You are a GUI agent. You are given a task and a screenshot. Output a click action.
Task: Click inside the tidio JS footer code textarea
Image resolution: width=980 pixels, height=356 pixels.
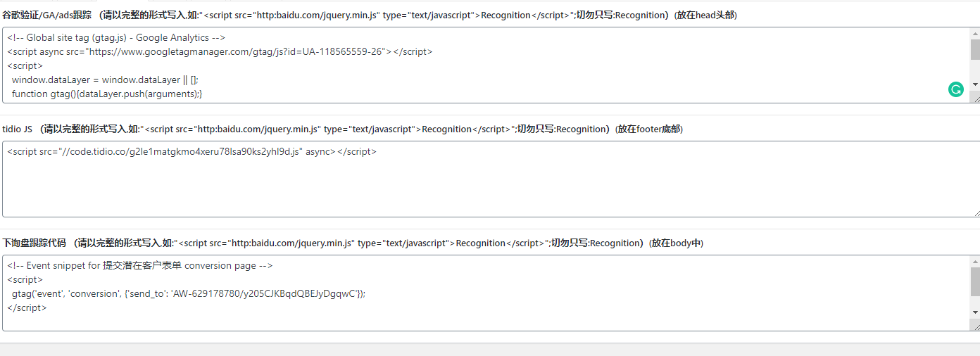click(x=490, y=179)
